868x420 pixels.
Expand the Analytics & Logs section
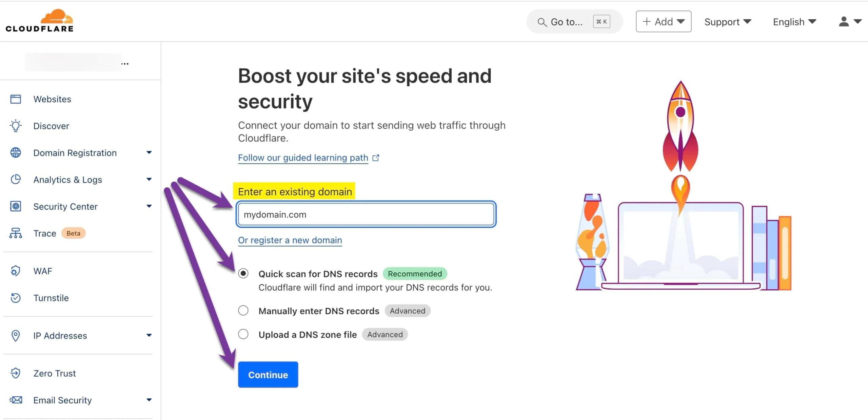point(149,180)
